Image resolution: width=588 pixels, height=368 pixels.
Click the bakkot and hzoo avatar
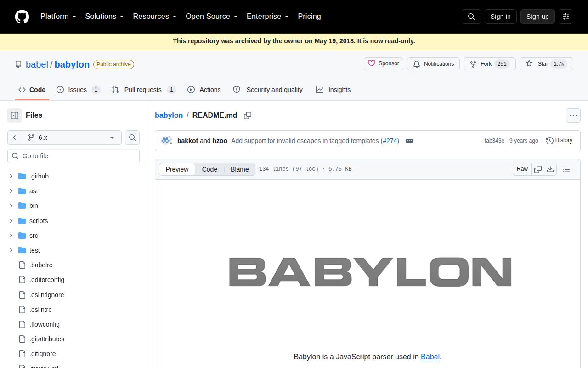coord(167,140)
